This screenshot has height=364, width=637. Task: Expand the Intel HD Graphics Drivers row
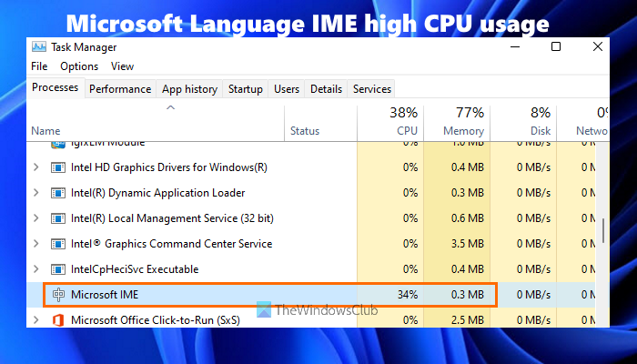36,167
